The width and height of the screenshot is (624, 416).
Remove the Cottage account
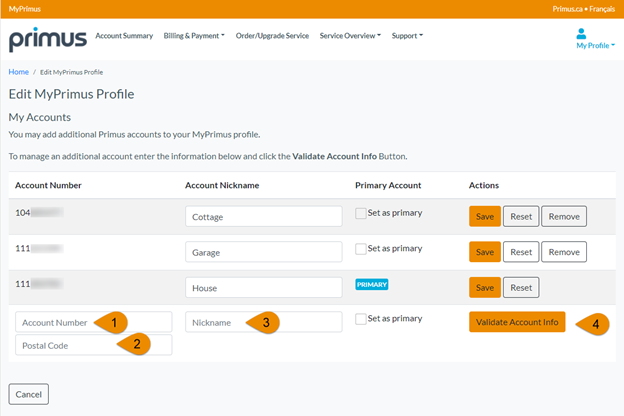click(564, 216)
